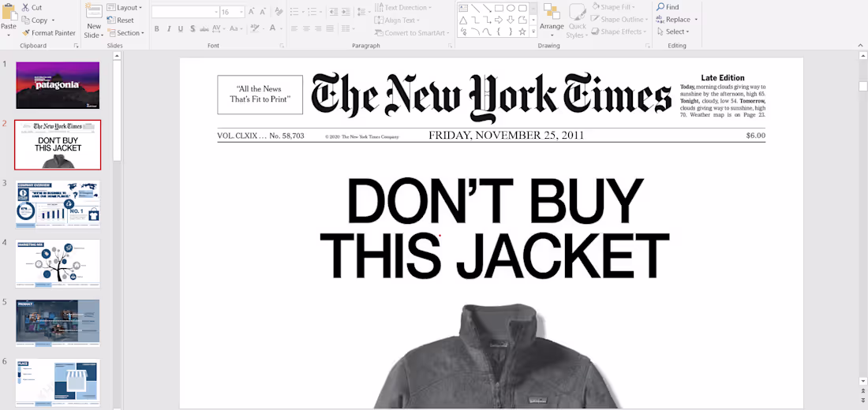The height and width of the screenshot is (410, 868).
Task: Click the Bullets list icon
Action: 294,12
